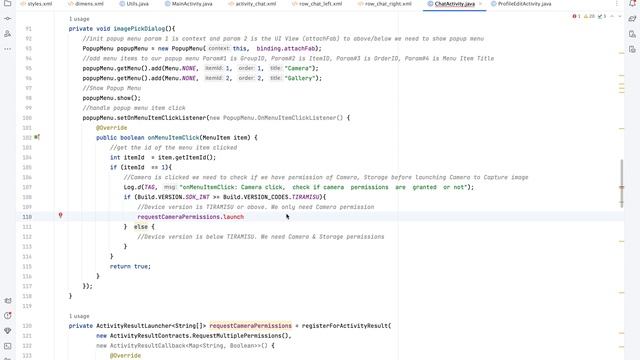The width and height of the screenshot is (640, 360).
Task: Show more tool windows ellipsis
Action: (x=7, y=49)
